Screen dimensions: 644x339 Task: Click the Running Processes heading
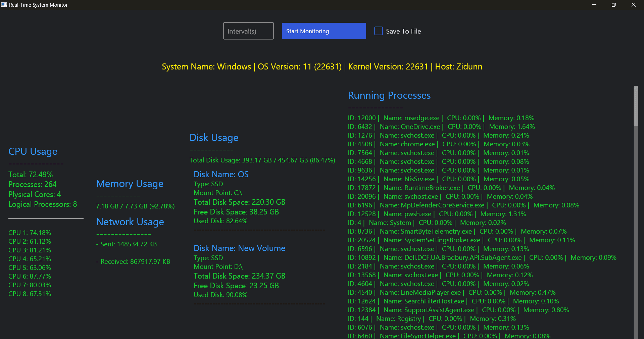389,96
